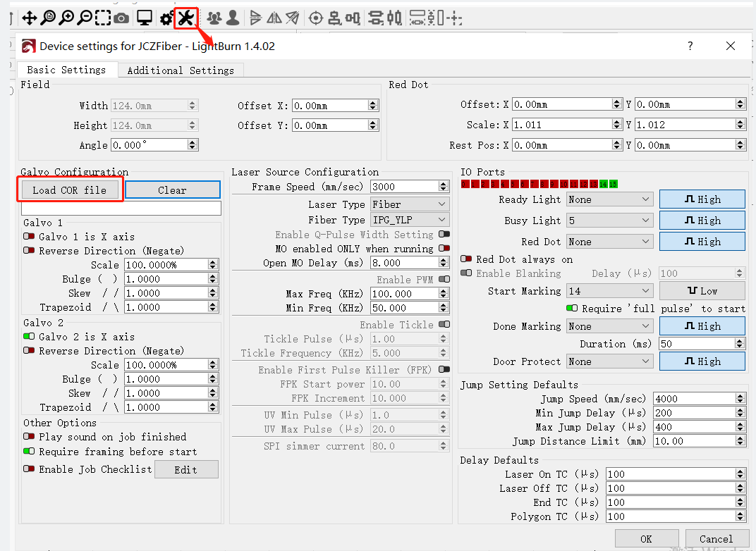The image size is (756, 551).
Task: Toggle MO enabled ONLY when running
Action: [444, 248]
